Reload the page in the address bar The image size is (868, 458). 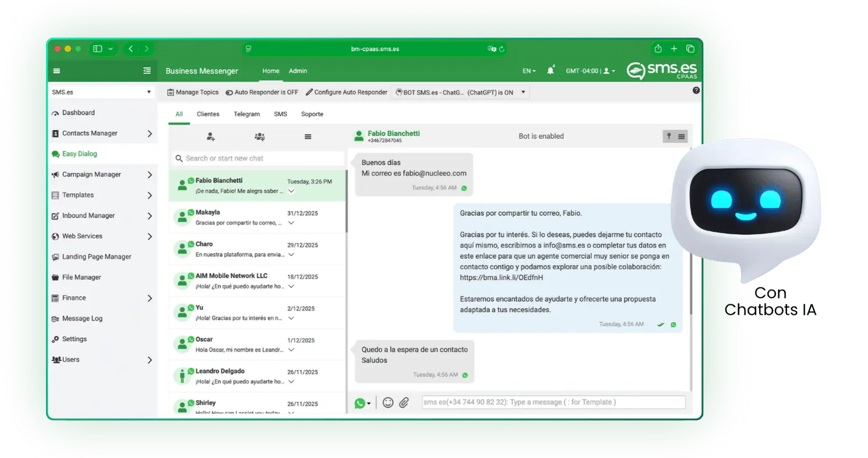502,49
